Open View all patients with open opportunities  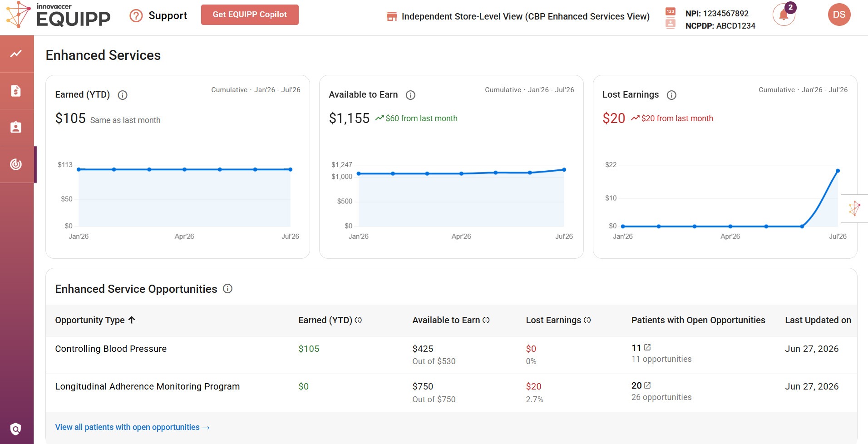(x=132, y=427)
